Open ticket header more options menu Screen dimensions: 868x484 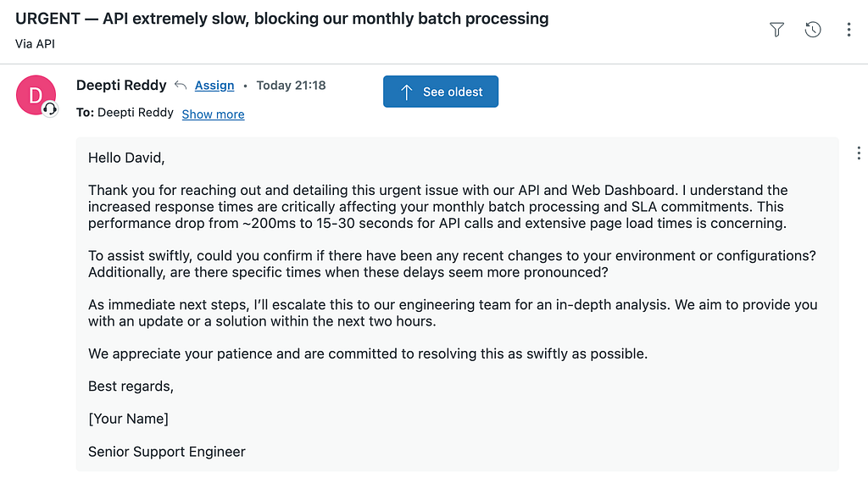pos(849,30)
